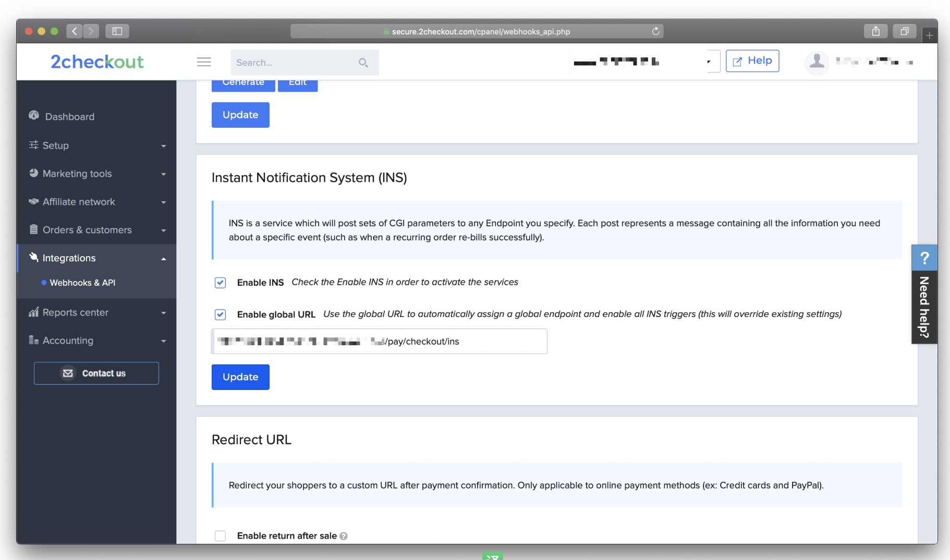Toggle the Safari sidebar button

point(117,31)
